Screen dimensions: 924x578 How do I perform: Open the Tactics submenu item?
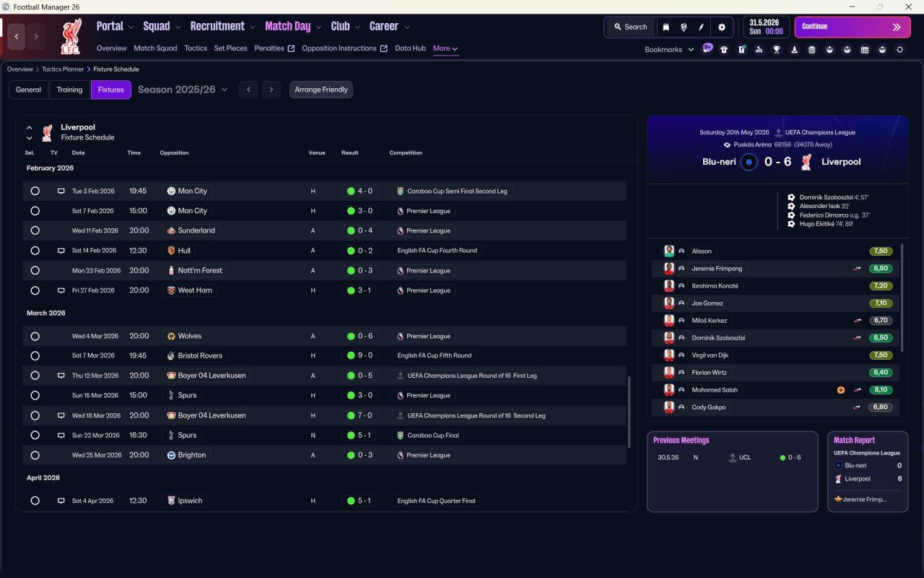click(196, 48)
